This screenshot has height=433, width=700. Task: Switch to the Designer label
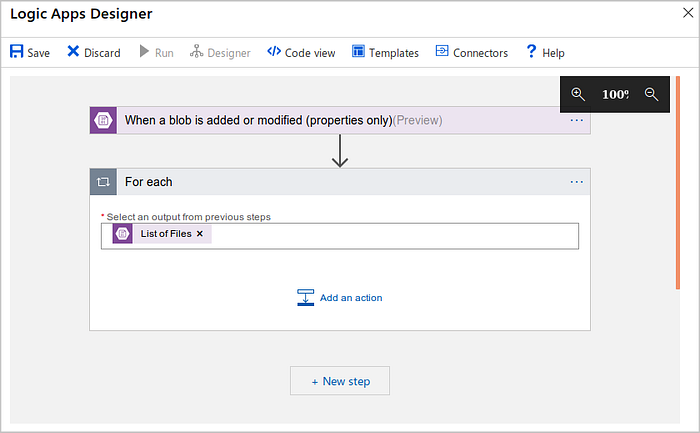(x=229, y=53)
